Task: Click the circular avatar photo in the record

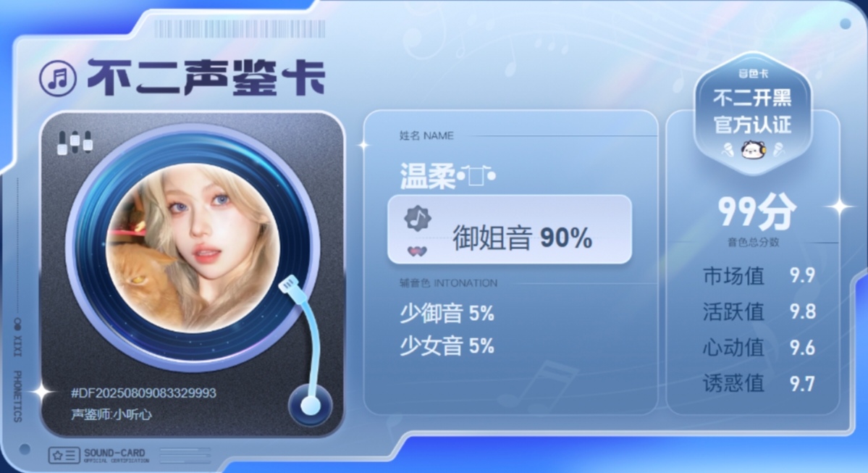Action: [193, 247]
